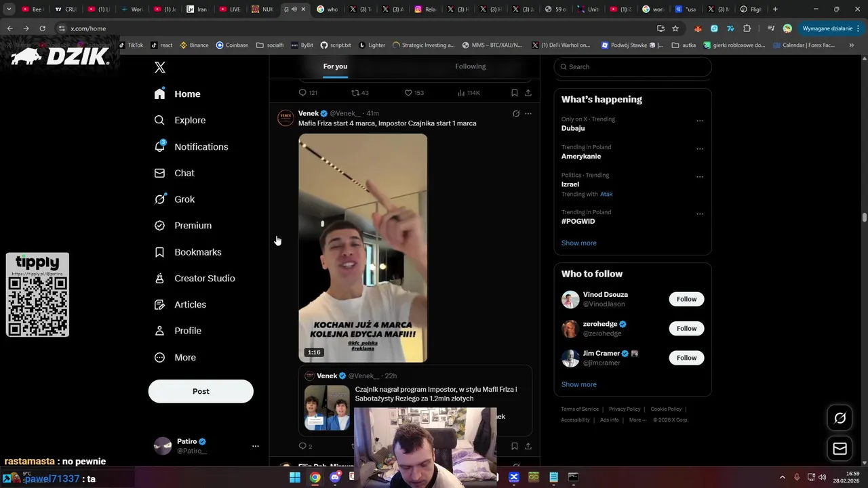Image resolution: width=868 pixels, height=488 pixels.
Task: Open Discord from the taskbar
Action: click(335, 477)
